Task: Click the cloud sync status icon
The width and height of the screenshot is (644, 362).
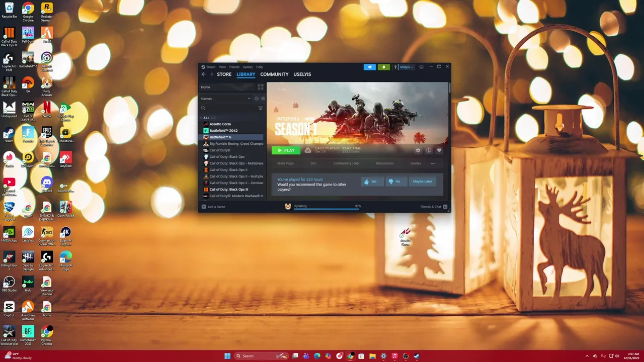Action: tap(308, 150)
